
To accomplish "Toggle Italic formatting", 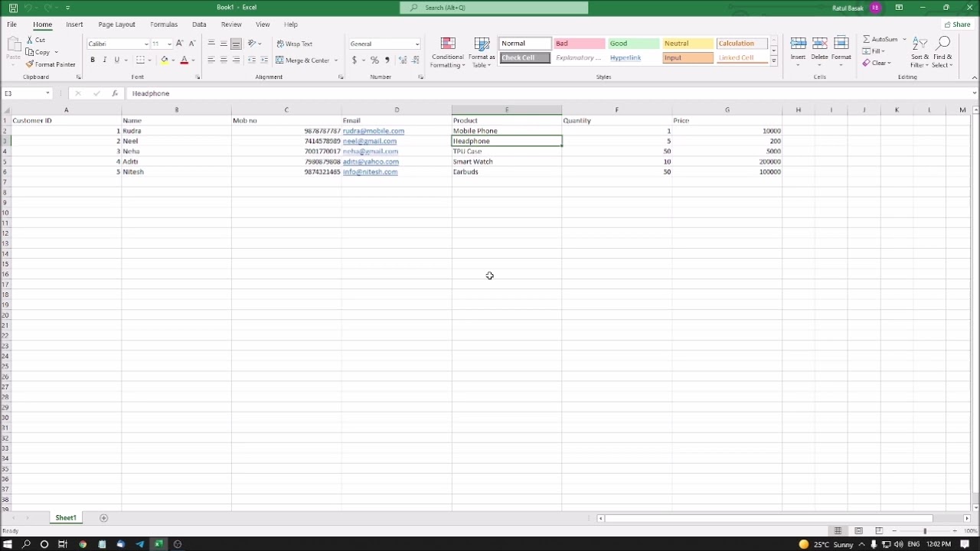I will click(105, 60).
